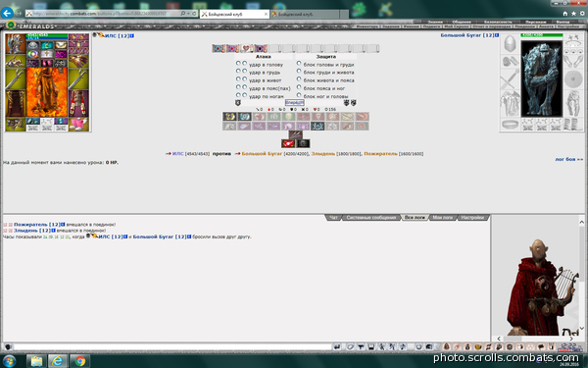The image size is (588, 368).
Task: Click the info icon next to ИЛС [12]
Action: pyautogui.click(x=132, y=35)
